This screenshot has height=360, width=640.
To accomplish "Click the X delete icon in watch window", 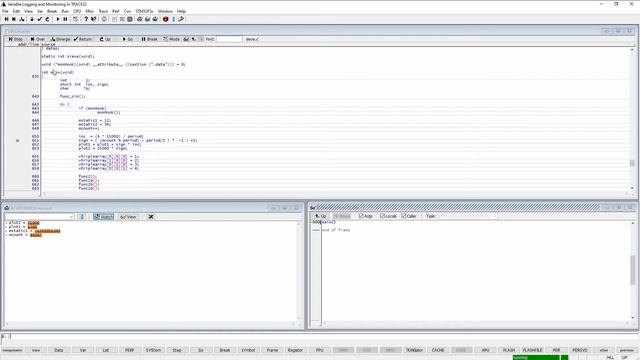I will point(151,217).
